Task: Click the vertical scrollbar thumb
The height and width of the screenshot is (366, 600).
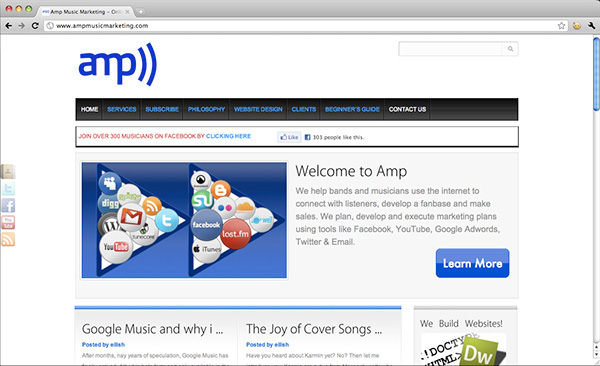Action: 596,74
